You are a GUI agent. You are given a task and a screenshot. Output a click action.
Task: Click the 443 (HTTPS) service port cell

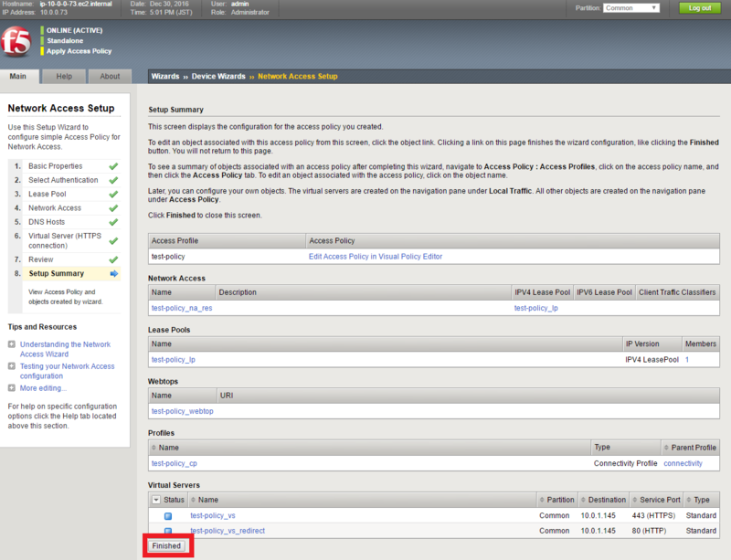653,516
